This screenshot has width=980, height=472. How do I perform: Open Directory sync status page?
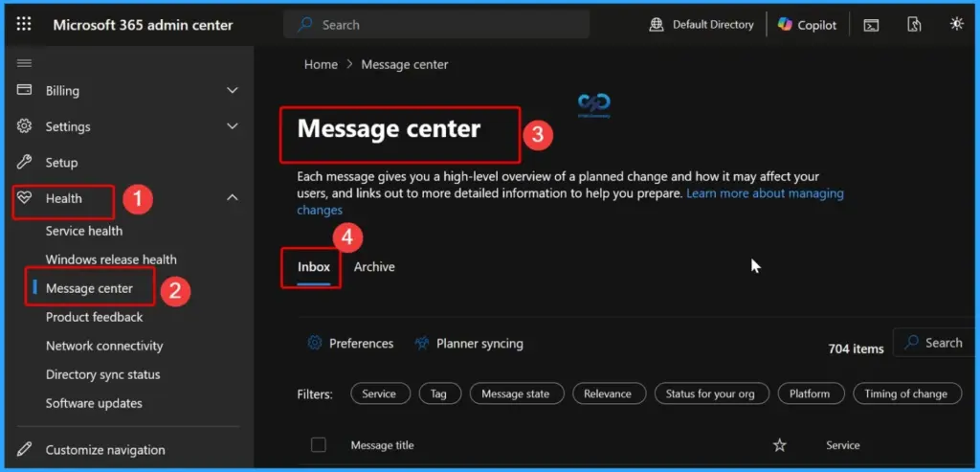click(x=103, y=374)
